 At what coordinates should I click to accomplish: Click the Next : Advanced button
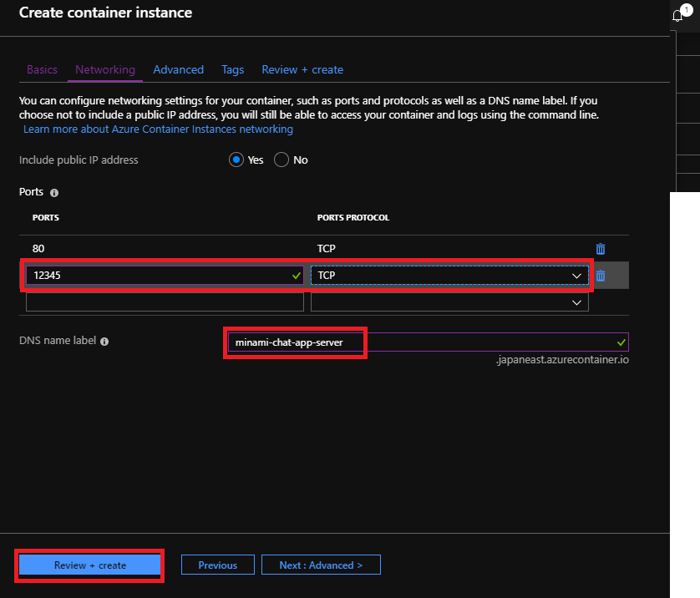pos(321,565)
